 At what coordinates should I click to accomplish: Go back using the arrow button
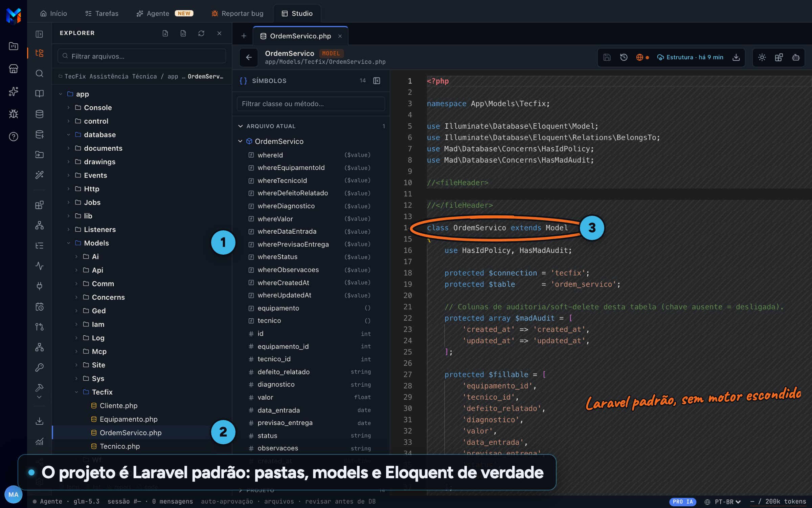[249, 57]
